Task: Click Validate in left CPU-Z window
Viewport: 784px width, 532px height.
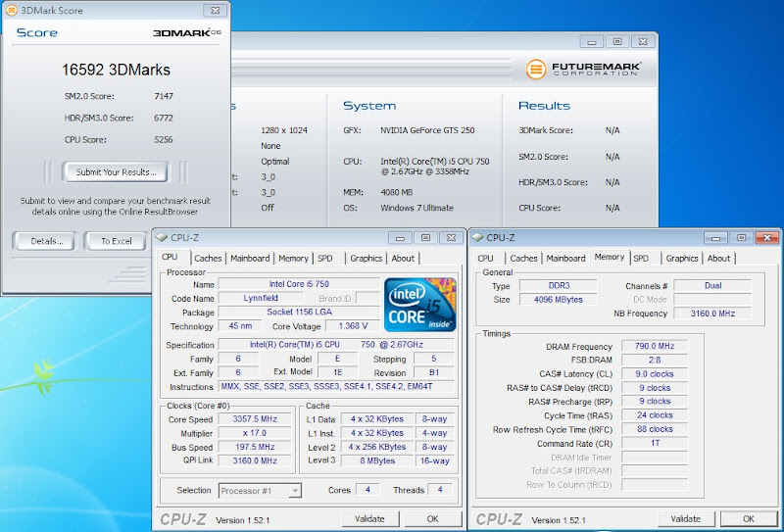Action: coord(369,519)
